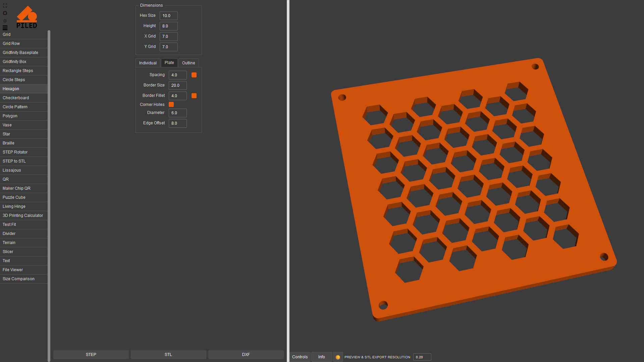Collapse the hamburger sidebar menu
Viewport: 644px width, 362px height.
coord(5,28)
